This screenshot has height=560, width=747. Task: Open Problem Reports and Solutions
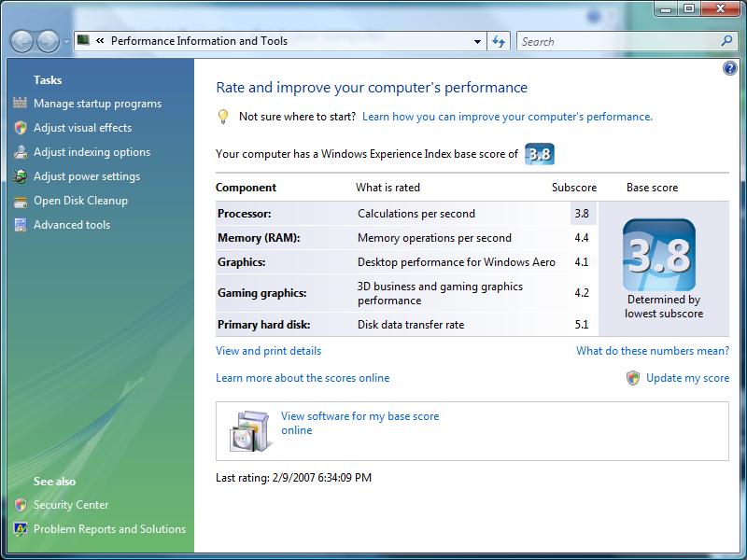tap(109, 529)
